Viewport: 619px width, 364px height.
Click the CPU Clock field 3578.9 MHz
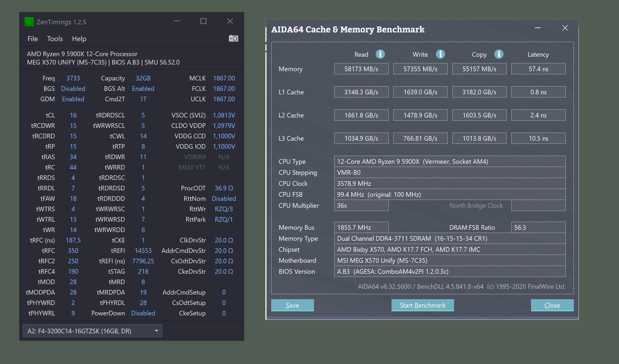click(450, 183)
